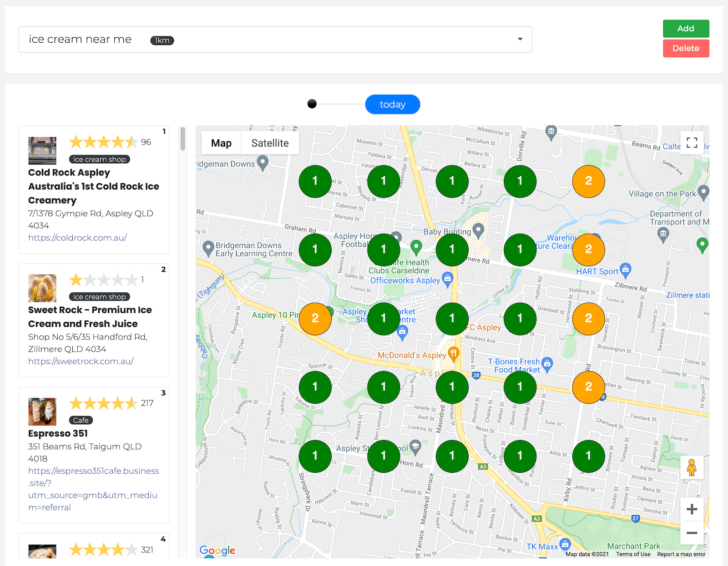The width and height of the screenshot is (728, 566).
Task: Click the green Add button
Action: click(686, 29)
